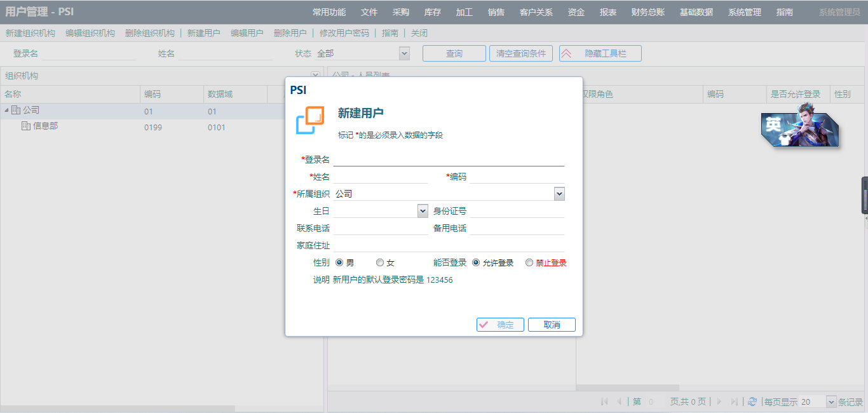Select 男 gender radio button
Viewport: 868px width, 413px height.
click(x=339, y=262)
